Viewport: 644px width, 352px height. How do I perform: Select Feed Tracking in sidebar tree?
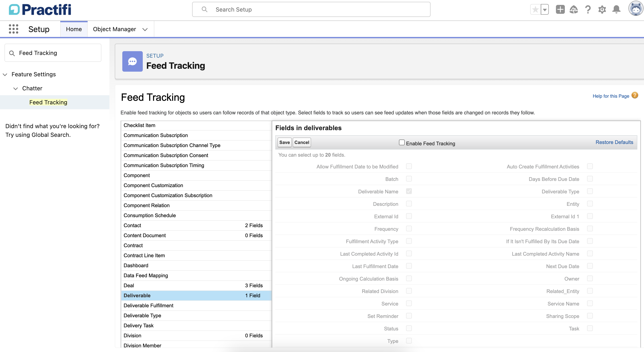point(48,102)
